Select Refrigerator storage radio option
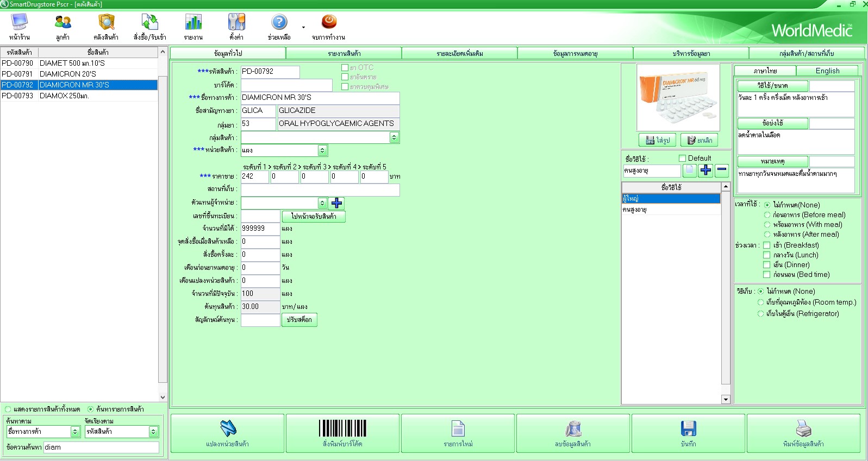868x461 pixels. [761, 314]
